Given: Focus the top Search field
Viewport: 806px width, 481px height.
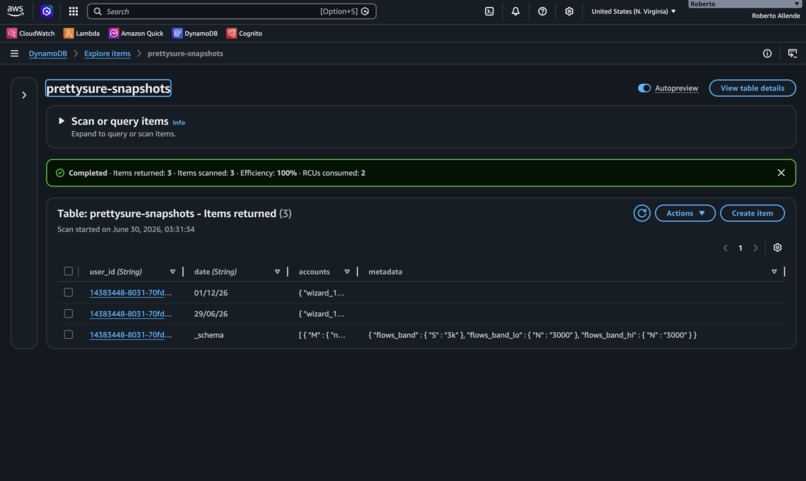Looking at the screenshot, I should tap(231, 11).
